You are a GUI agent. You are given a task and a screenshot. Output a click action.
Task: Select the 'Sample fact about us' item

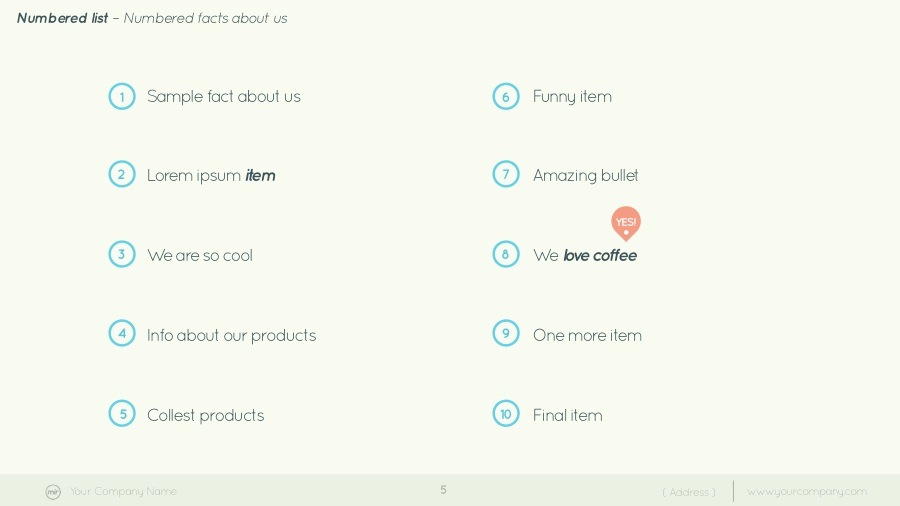[223, 97]
